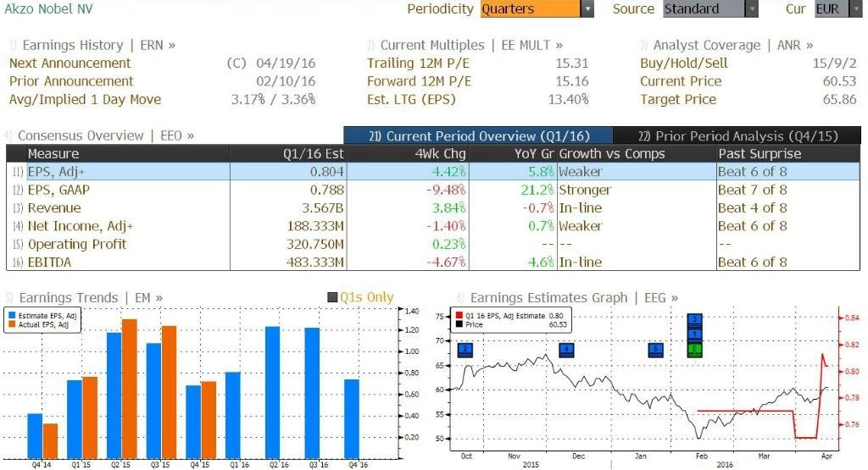
Task: Click EBITDA estimate value 483.333M
Action: click(x=315, y=262)
